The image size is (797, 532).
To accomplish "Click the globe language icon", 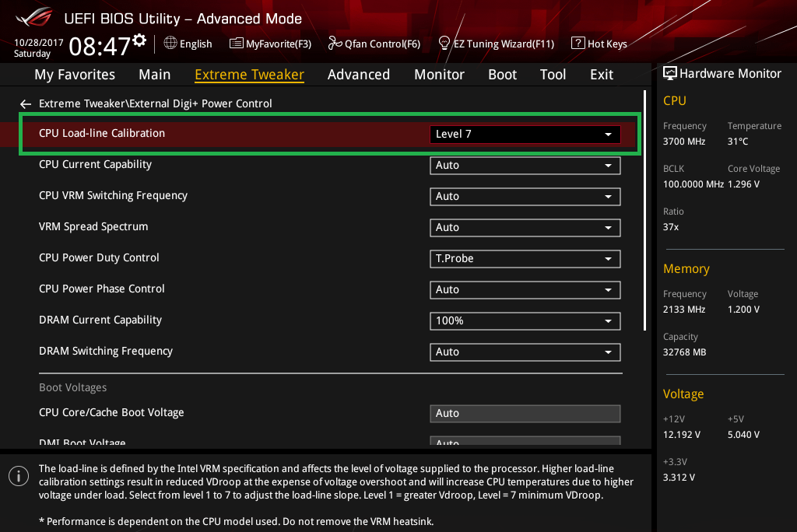I will pyautogui.click(x=170, y=44).
